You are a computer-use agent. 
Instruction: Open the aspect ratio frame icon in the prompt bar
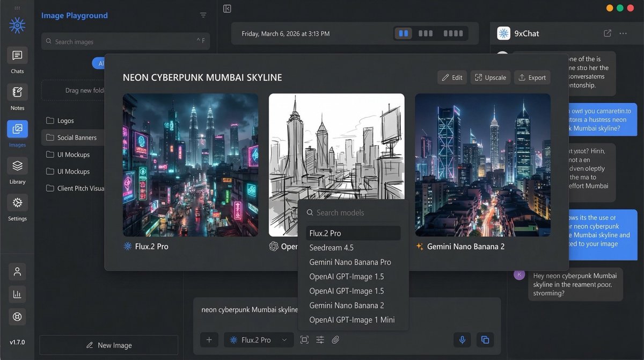click(304, 340)
